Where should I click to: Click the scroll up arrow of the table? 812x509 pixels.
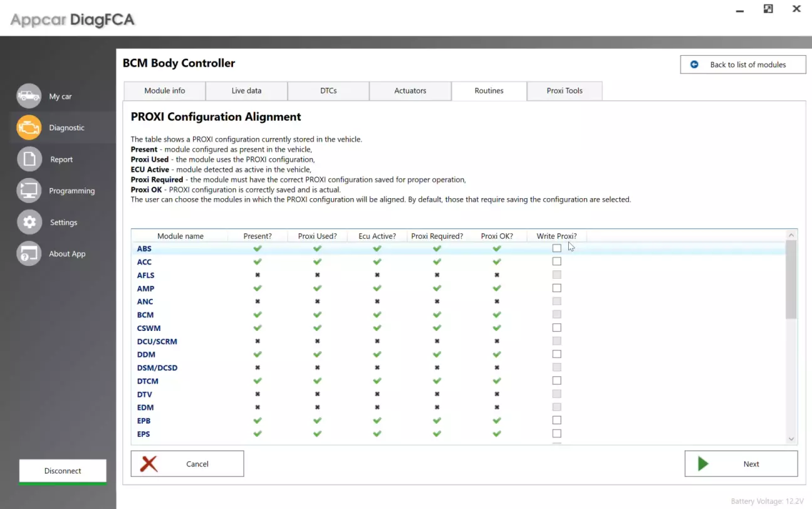(x=791, y=235)
